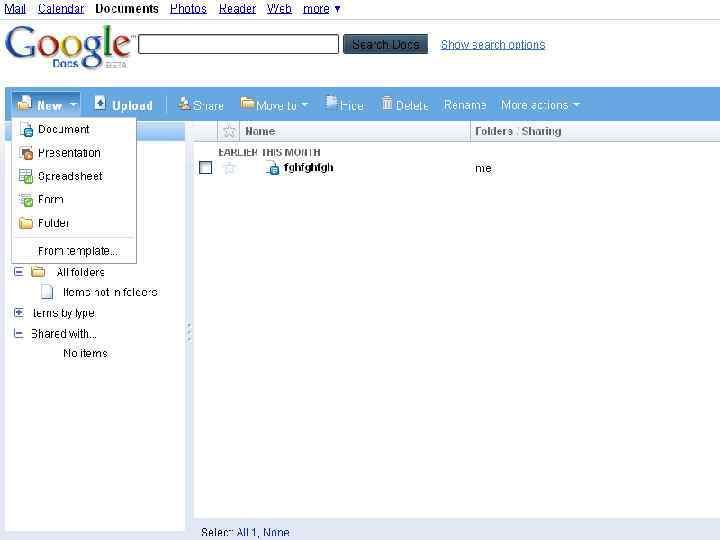The height and width of the screenshot is (540, 720).
Task: Click the Items not in folders page icon
Action: [x=47, y=291]
